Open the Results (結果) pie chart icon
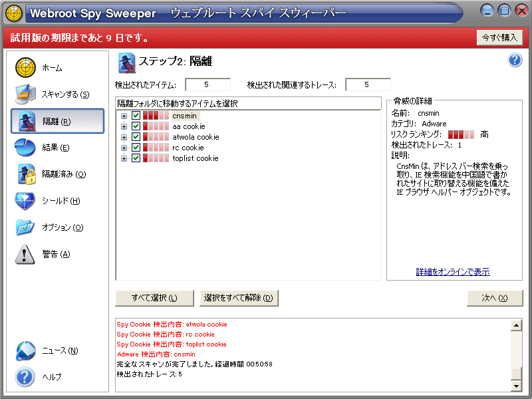 point(25,148)
